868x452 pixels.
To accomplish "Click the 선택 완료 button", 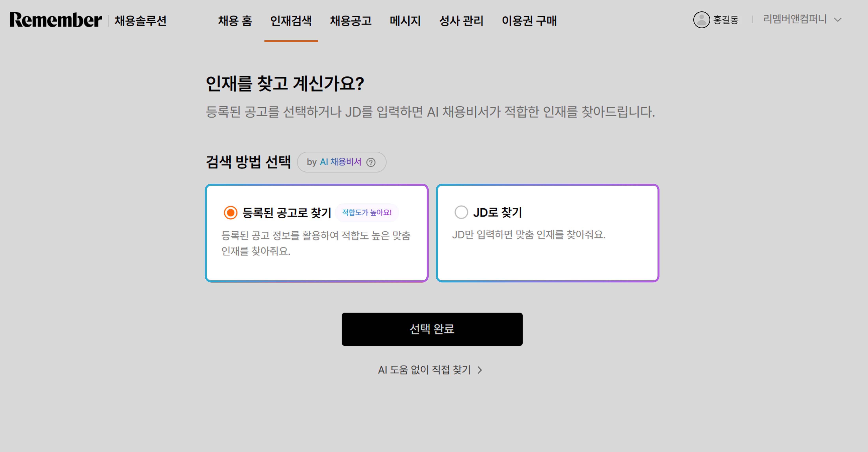I will 432,329.
